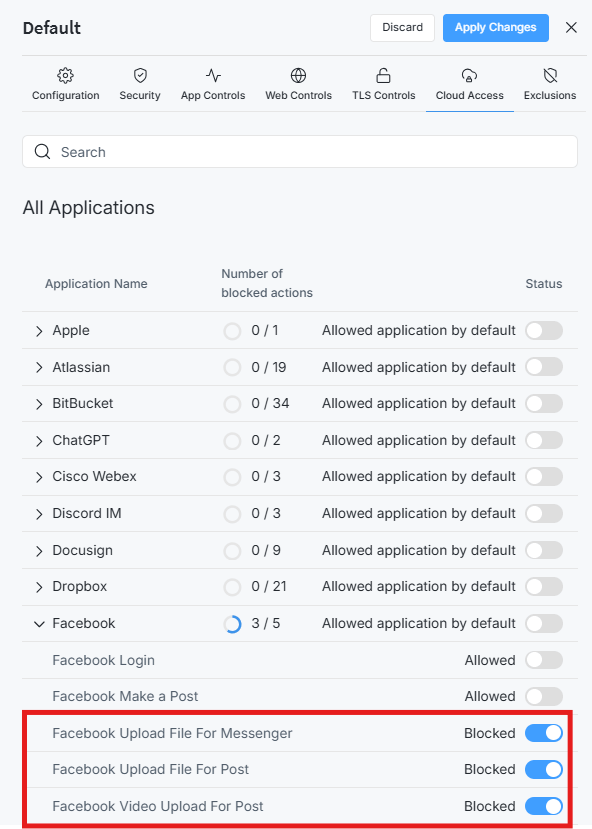Click Dropbox blocked-actions progress circle
This screenshot has height=829, width=592.
coord(232,587)
